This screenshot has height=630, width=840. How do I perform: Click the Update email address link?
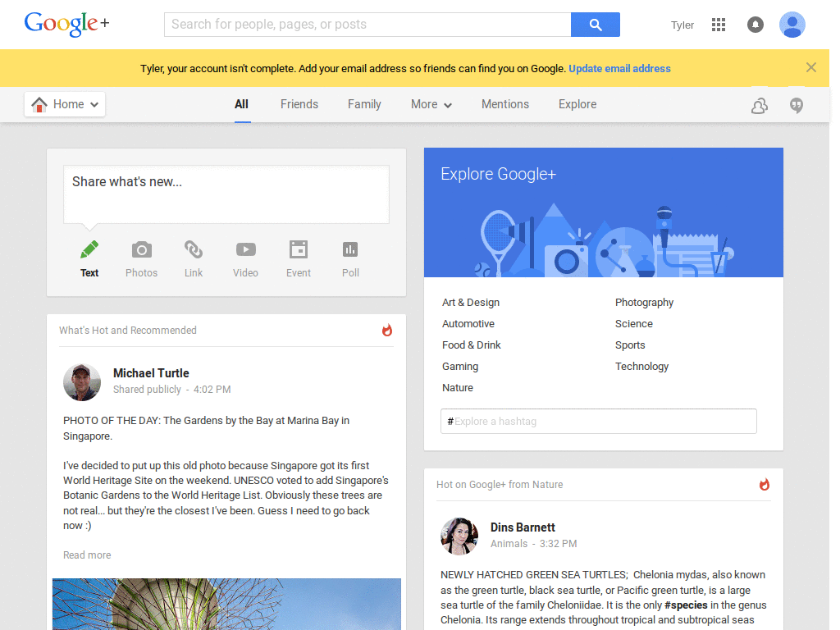[x=620, y=69]
